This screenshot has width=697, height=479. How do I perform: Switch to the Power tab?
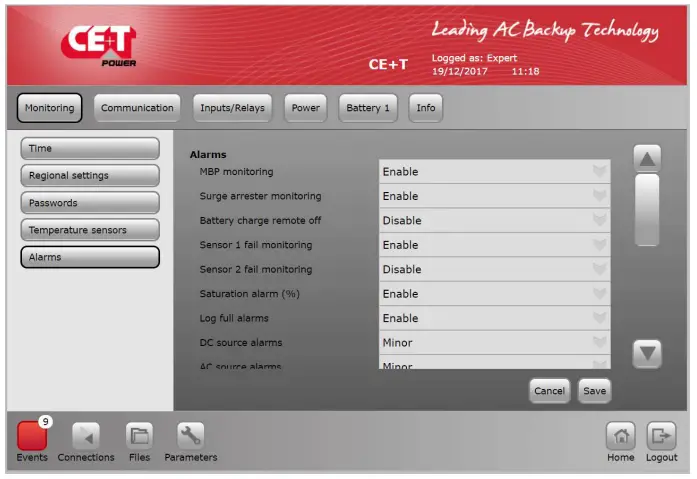[306, 108]
